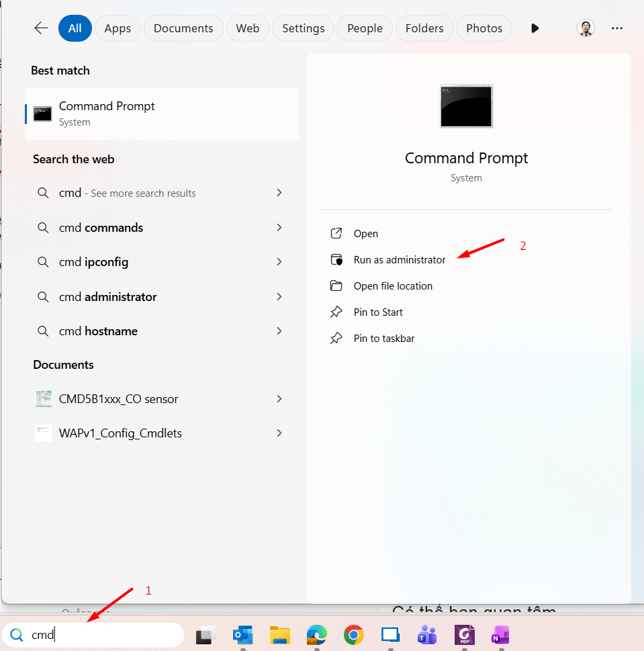Image resolution: width=644 pixels, height=651 pixels.
Task: Show more filter tabs with play arrow
Action: click(x=535, y=28)
